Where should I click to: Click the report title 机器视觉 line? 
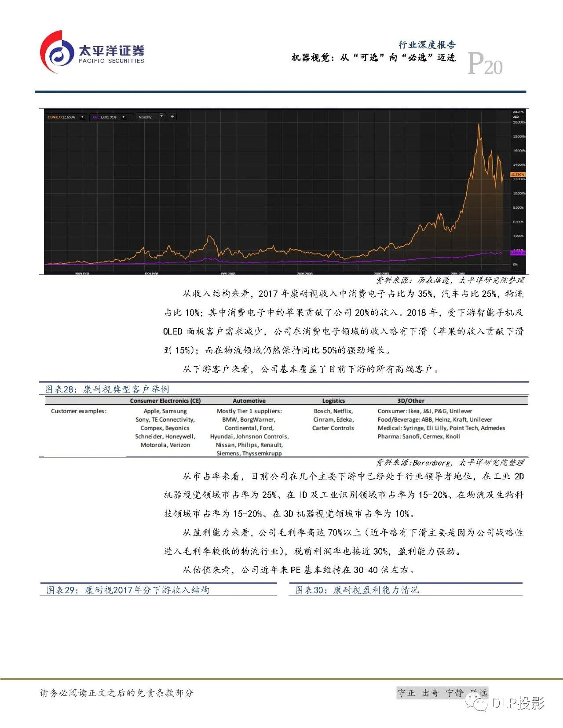[373, 58]
